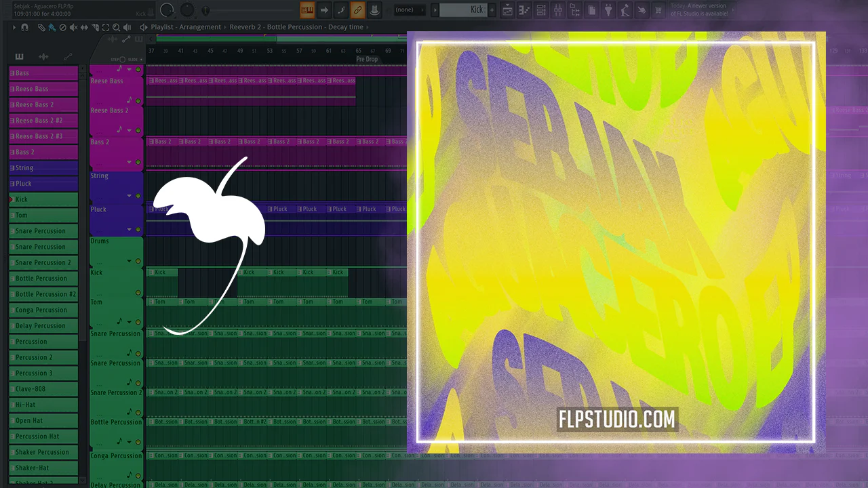Choose the Select marquee tool

(106, 27)
